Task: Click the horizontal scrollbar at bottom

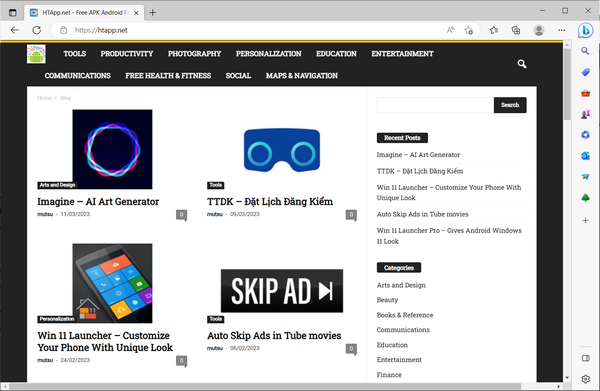Action: tap(264, 386)
